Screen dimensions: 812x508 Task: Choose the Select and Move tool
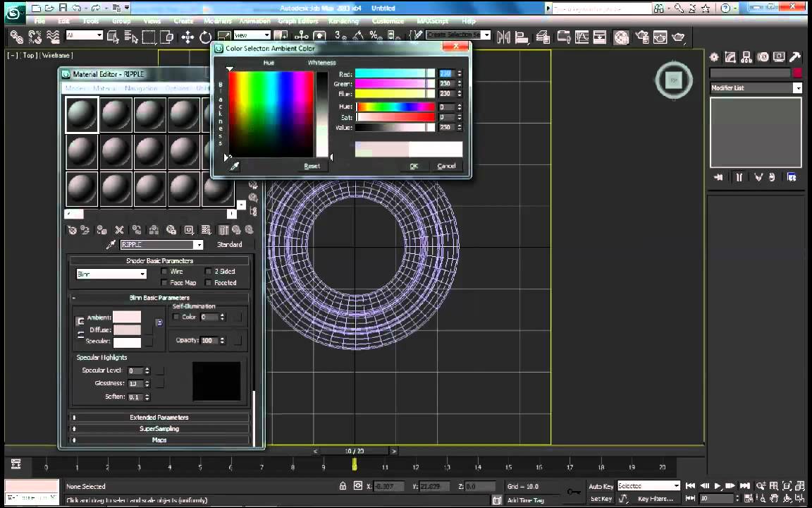tap(187, 37)
